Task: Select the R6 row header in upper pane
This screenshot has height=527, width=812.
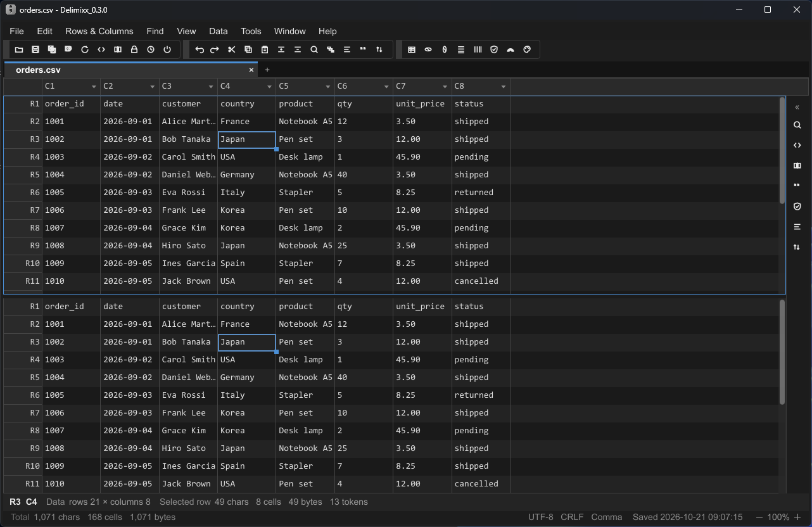Action: point(23,192)
